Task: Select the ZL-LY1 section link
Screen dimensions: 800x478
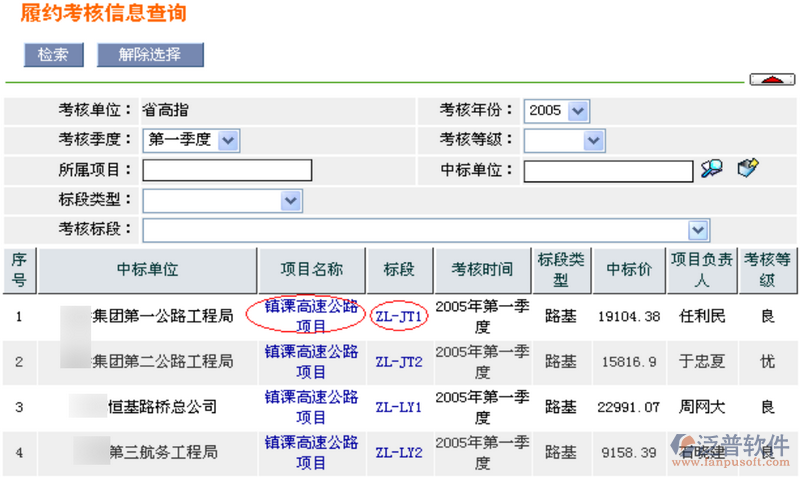Action: 399,407
